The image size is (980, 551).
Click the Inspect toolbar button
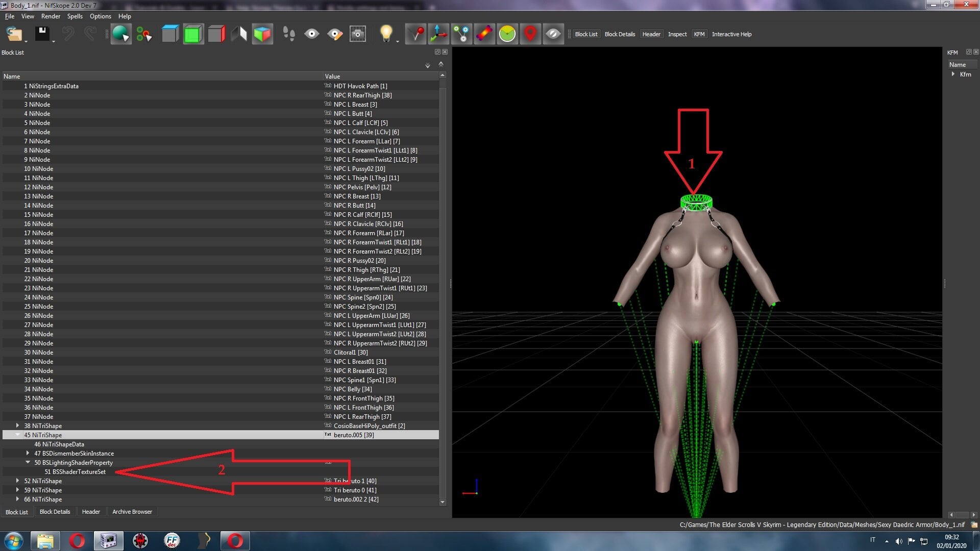[x=677, y=34]
